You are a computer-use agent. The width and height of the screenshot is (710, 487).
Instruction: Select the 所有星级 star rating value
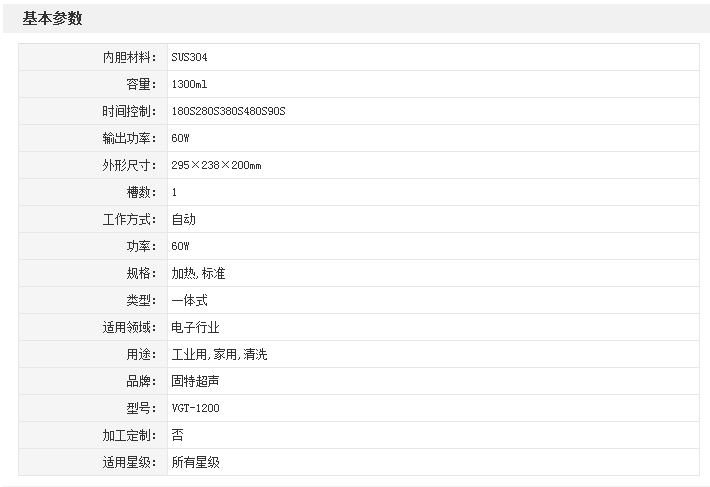coord(195,462)
